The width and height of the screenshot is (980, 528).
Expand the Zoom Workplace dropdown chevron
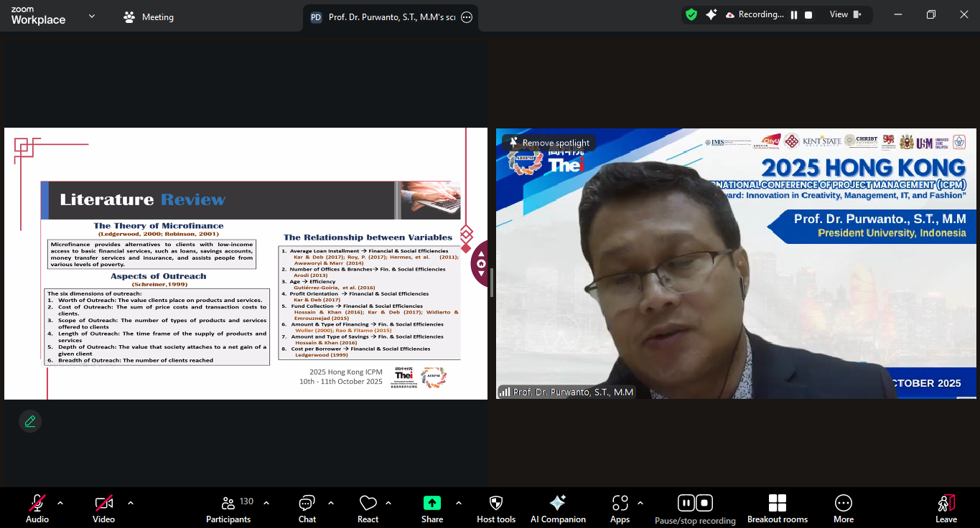click(92, 16)
